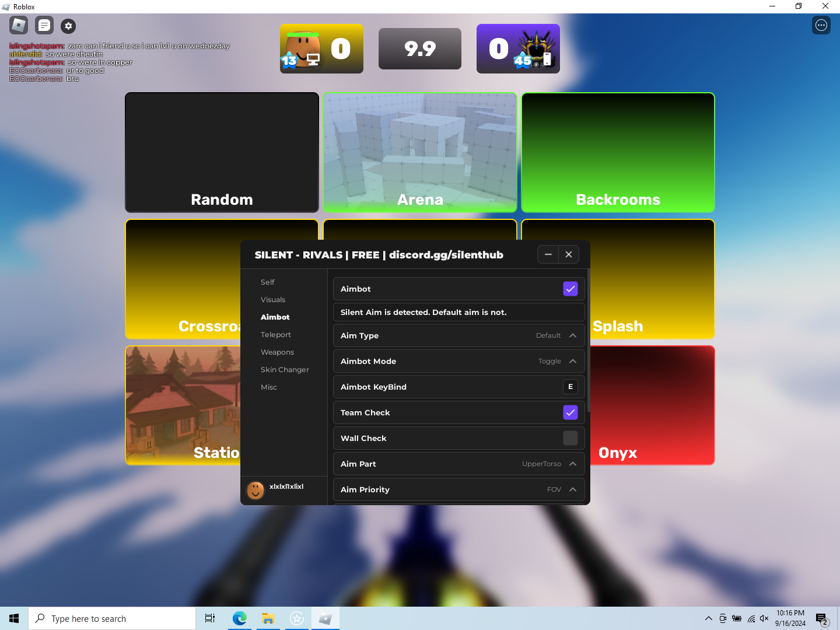
Task: Vote for the Backrooms map
Action: point(618,152)
